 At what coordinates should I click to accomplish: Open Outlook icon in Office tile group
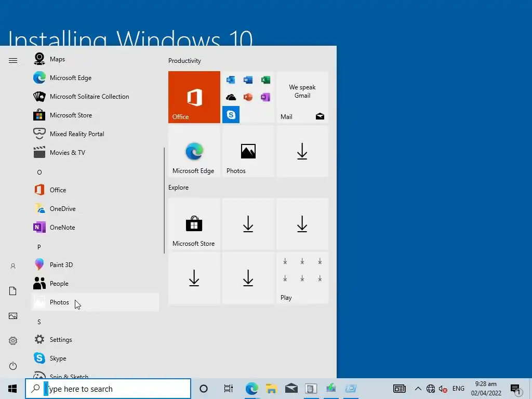231,79
